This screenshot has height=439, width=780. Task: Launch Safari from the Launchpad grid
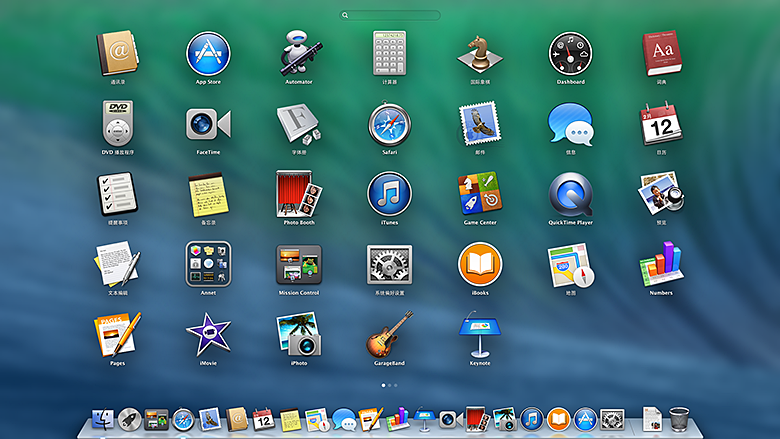(x=390, y=124)
